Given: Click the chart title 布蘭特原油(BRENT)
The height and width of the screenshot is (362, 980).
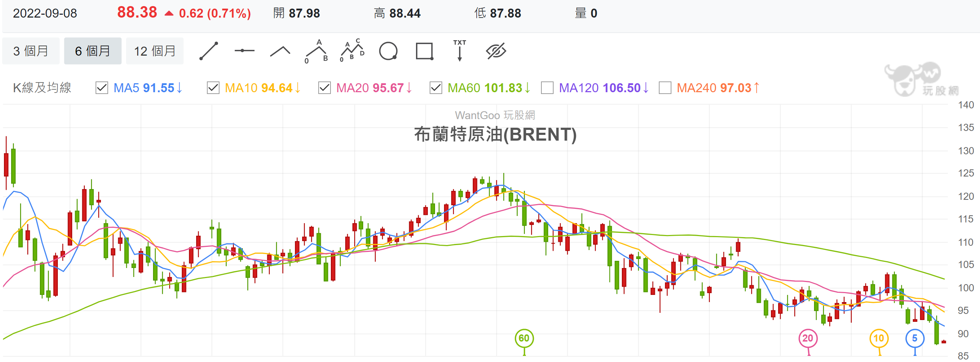Looking at the screenshot, I should tap(495, 135).
